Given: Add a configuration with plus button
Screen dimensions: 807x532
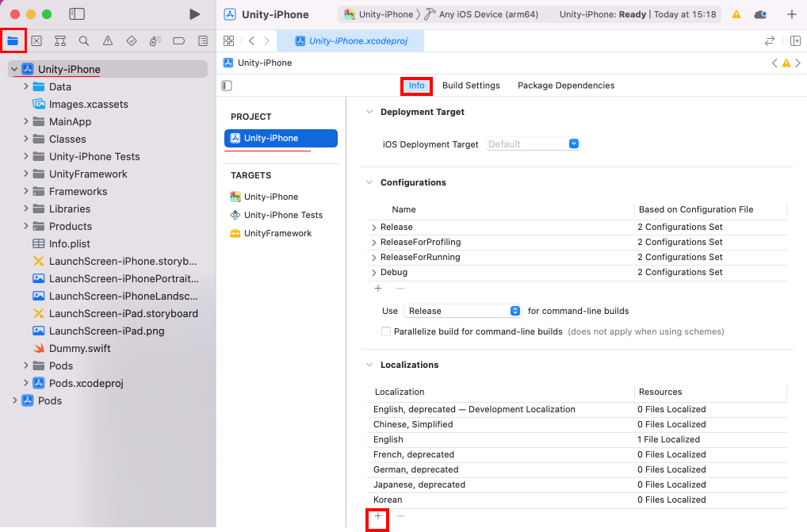Looking at the screenshot, I should 378,288.
